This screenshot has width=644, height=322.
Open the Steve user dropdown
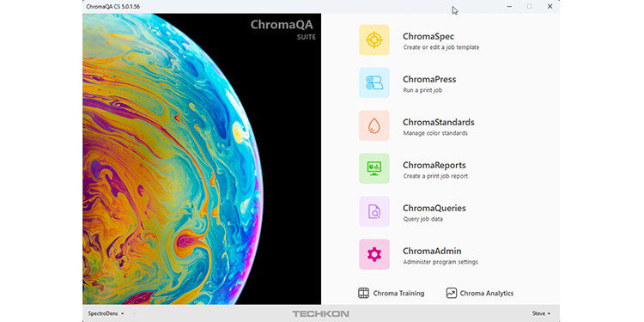point(541,313)
